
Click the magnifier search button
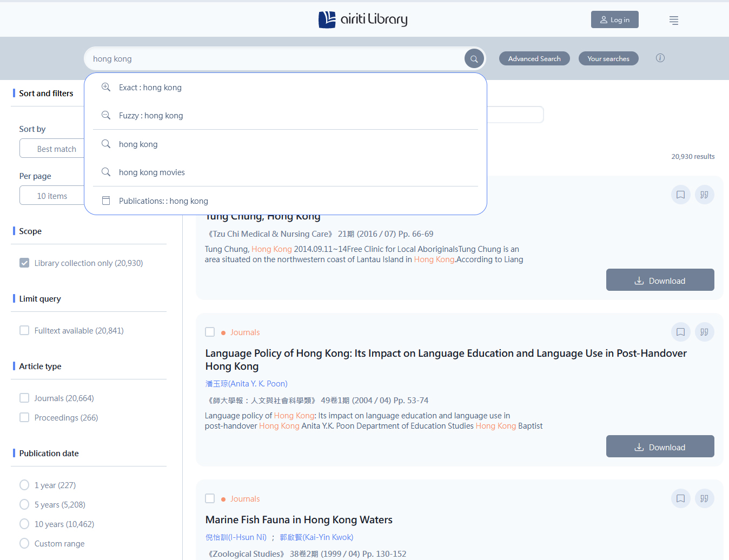[474, 58]
